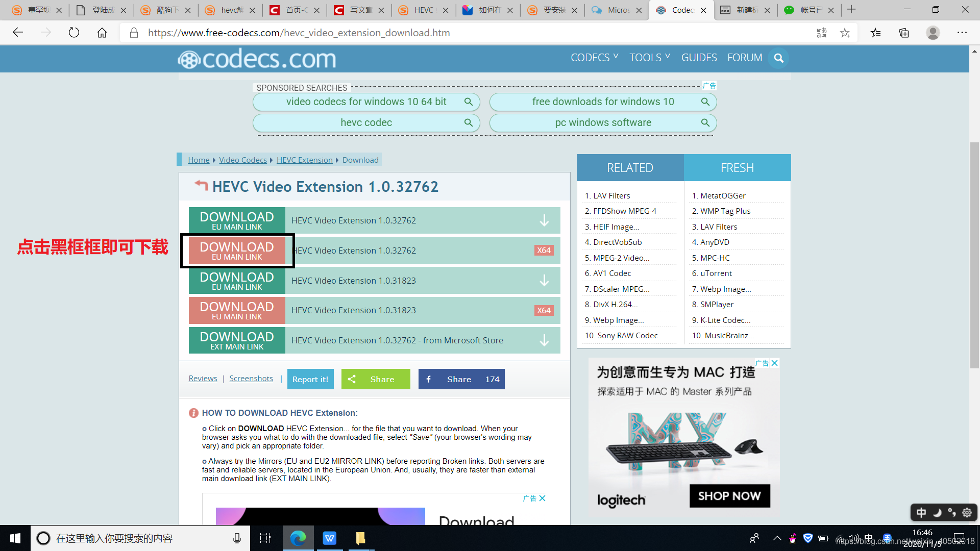Add page to favorites star icon
Image resolution: width=980 pixels, height=551 pixels.
tap(845, 33)
